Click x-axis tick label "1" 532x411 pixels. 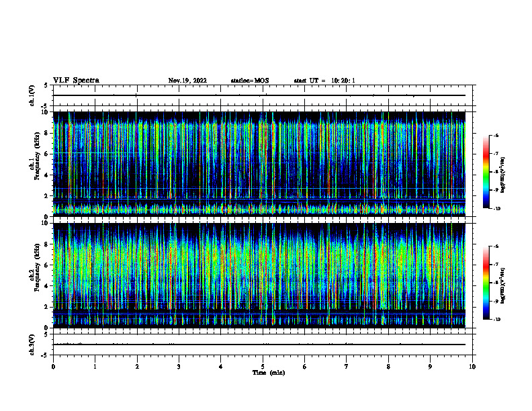point(95,367)
